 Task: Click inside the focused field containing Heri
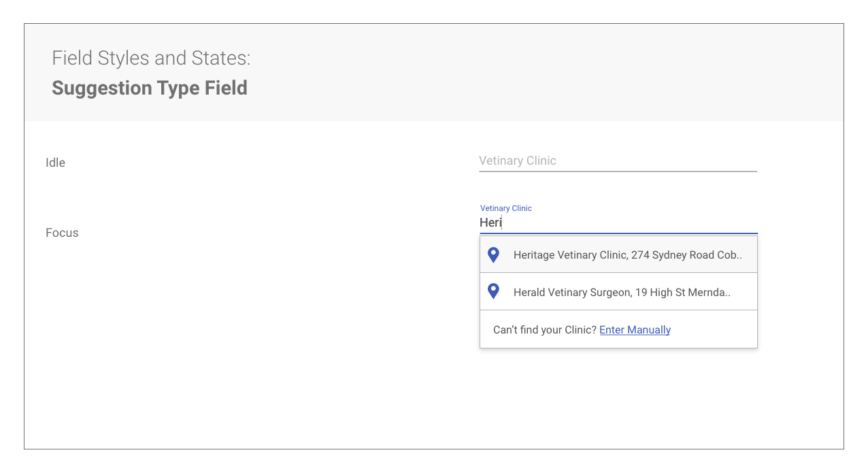(618, 223)
